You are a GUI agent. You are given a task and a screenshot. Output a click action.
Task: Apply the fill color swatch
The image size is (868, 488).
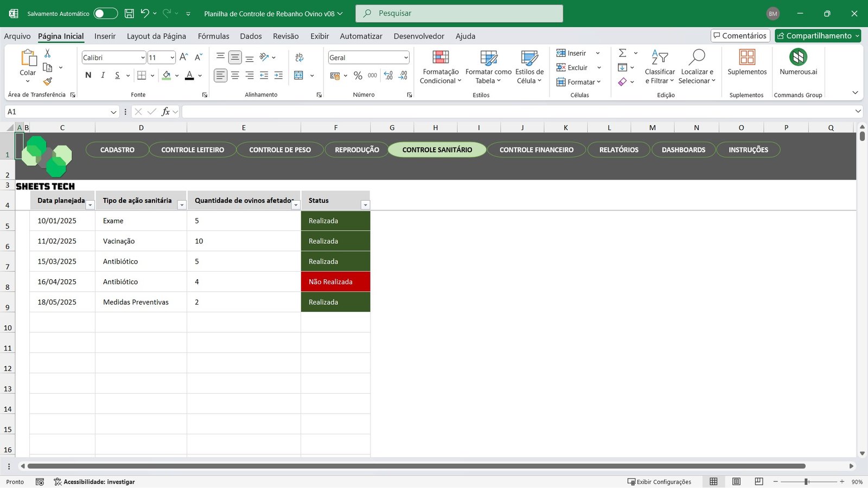[x=167, y=75]
